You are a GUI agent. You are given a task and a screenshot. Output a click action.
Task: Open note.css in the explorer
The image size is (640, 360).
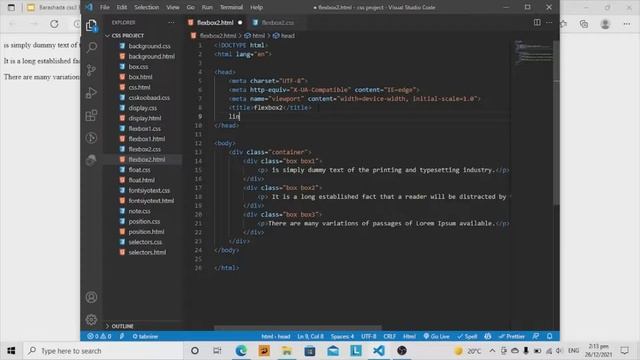(x=139, y=211)
